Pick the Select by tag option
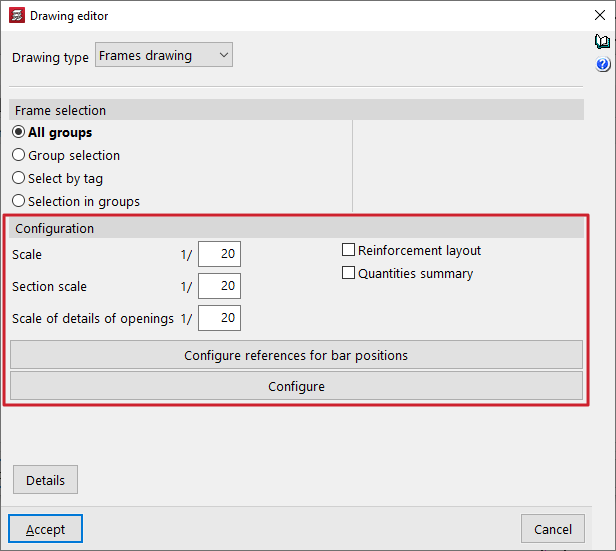Image resolution: width=616 pixels, height=551 pixels. tap(19, 178)
